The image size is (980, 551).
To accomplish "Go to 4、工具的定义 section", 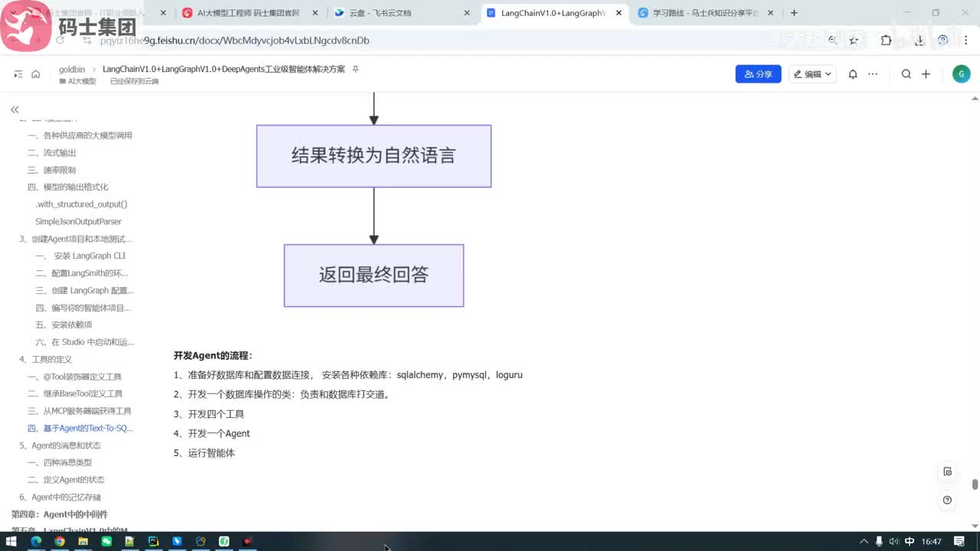I will [x=45, y=359].
